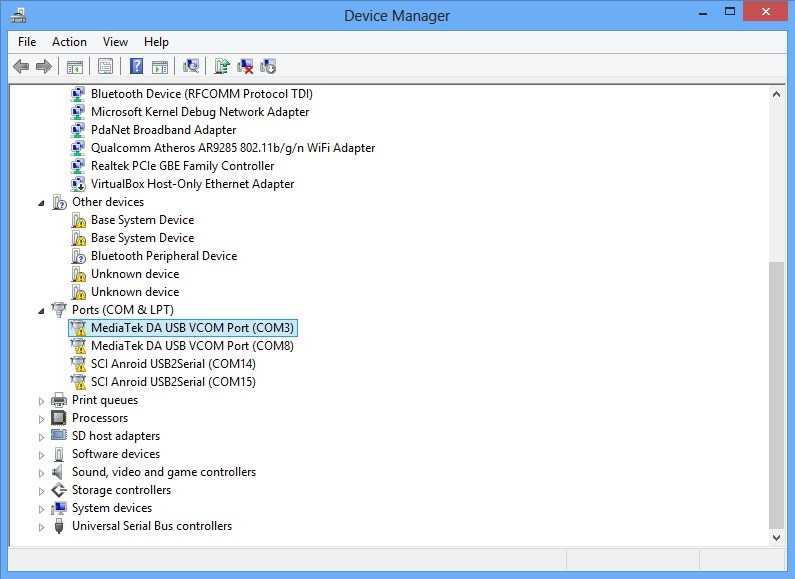The height and width of the screenshot is (579, 795).
Task: Click the Show/Hide Console Tree icon
Action: (75, 66)
